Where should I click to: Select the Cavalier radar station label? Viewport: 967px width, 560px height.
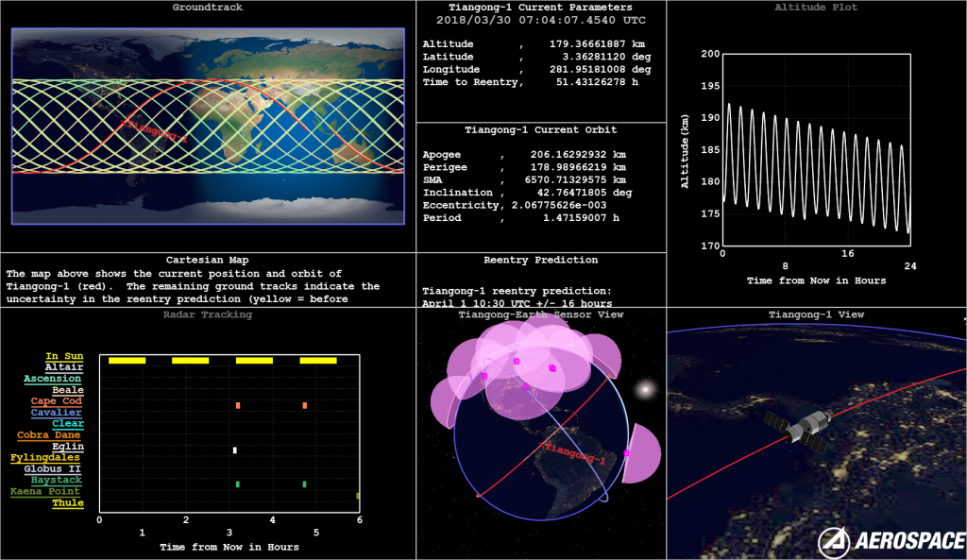coord(57,413)
